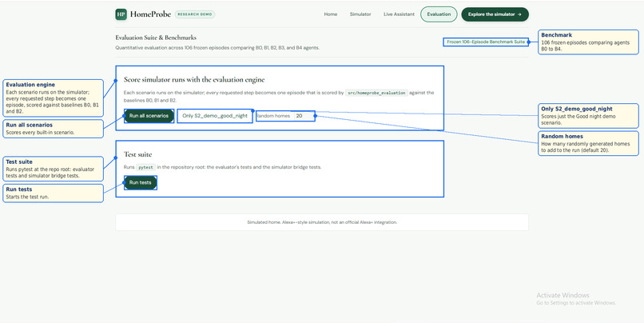This screenshot has height=323, width=644.
Task: Click the 'Quantitative evaluation across 106 frozen episodes' text
Action: click(x=217, y=48)
